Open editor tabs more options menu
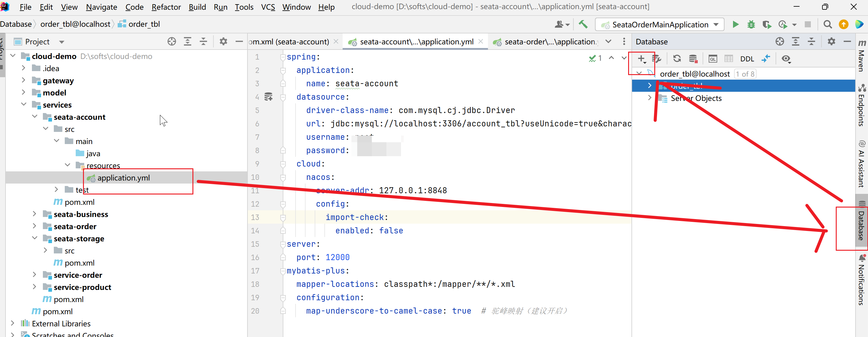Screen dimensions: 868x337 (624, 41)
